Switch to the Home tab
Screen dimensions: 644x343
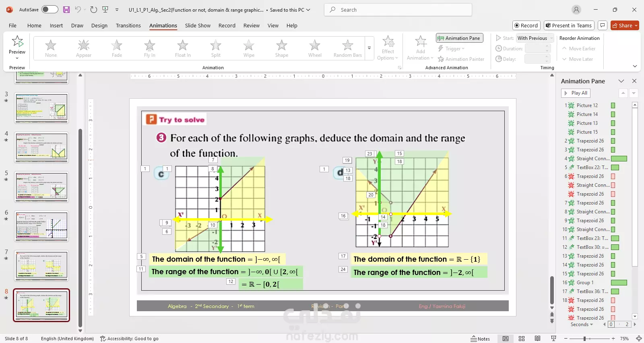[x=34, y=25]
